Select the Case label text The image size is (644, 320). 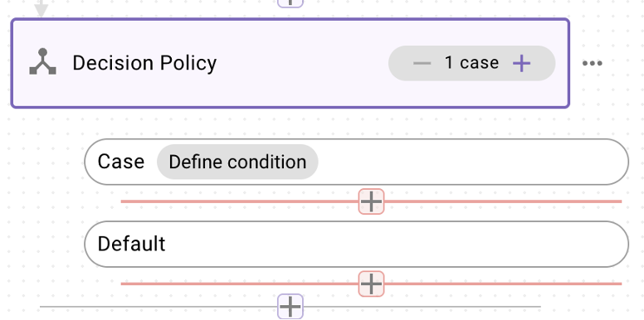(121, 162)
